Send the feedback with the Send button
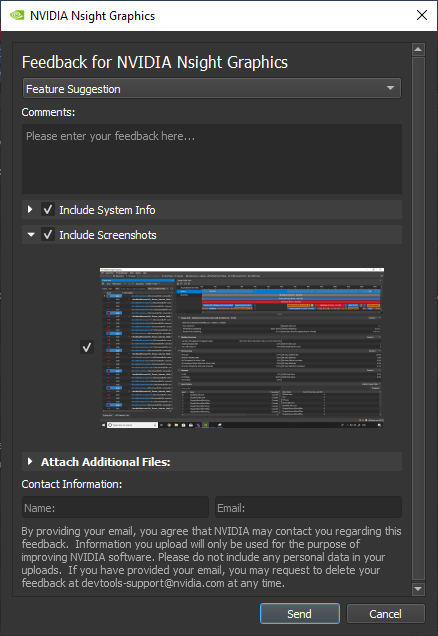 point(300,613)
